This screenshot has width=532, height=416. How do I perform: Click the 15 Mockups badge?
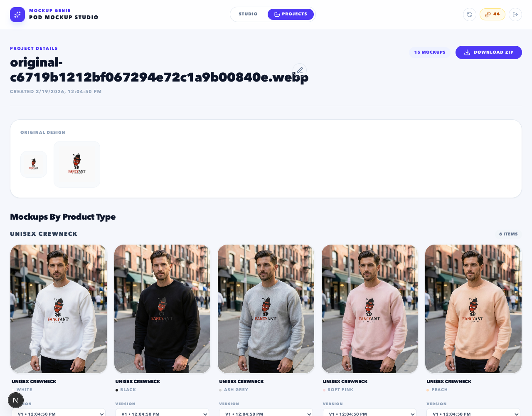430,52
